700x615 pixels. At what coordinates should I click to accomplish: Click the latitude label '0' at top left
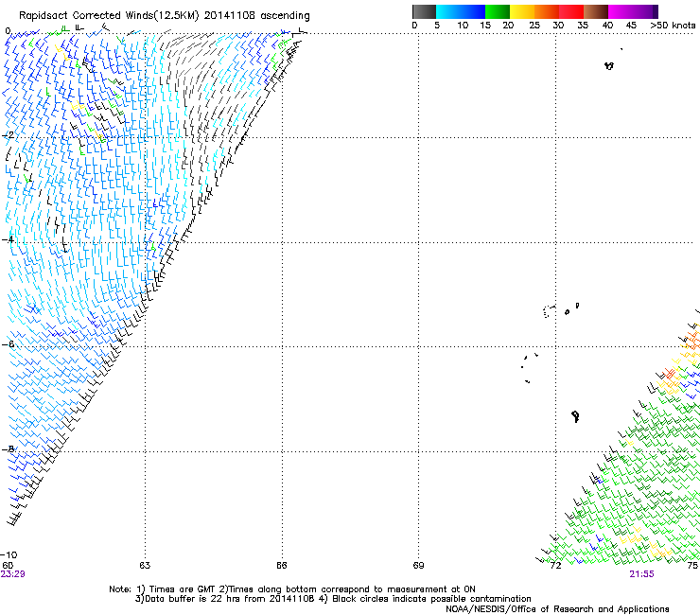click(8, 31)
